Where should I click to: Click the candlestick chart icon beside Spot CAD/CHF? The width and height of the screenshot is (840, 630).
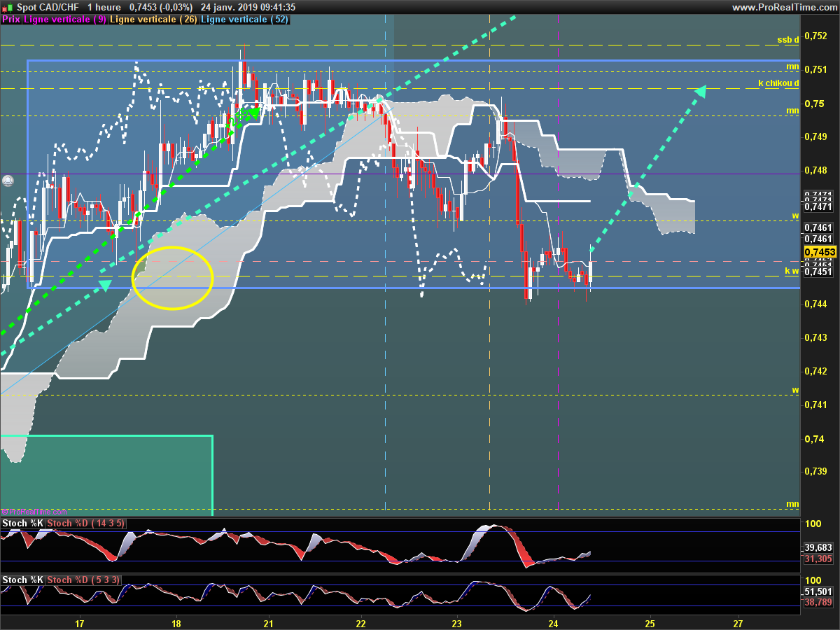pyautogui.click(x=7, y=7)
